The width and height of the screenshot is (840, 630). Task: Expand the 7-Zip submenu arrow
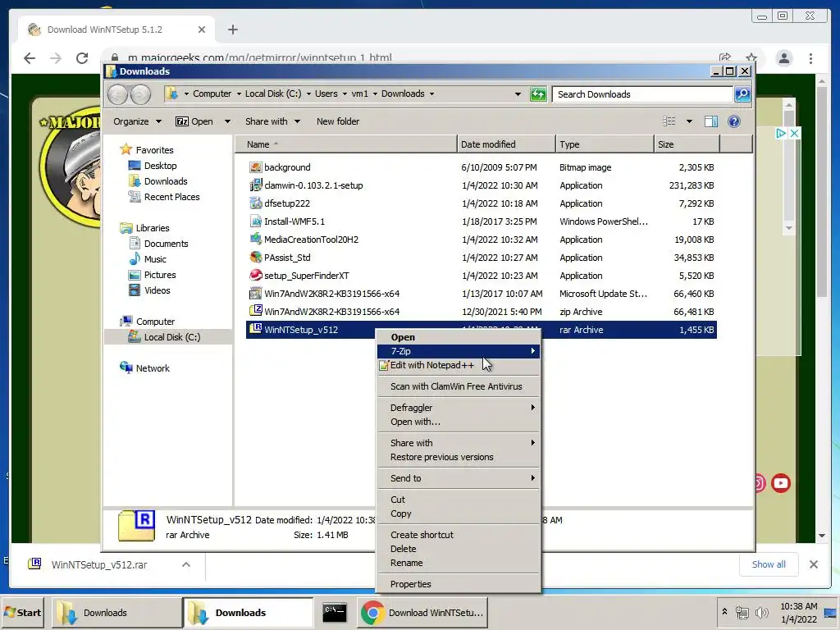click(532, 351)
